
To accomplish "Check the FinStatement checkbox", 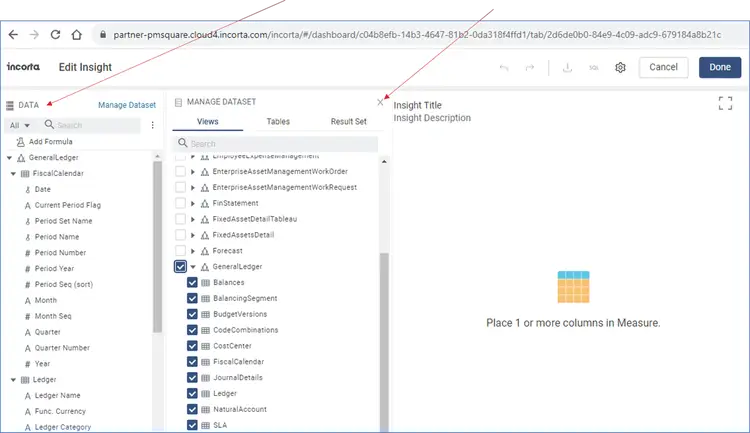I will pyautogui.click(x=180, y=203).
